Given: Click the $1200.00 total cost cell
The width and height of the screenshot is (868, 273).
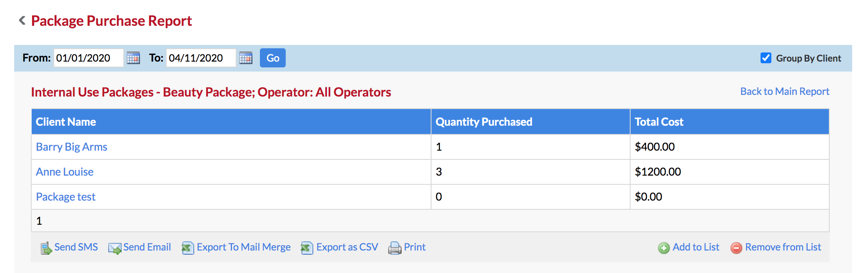Looking at the screenshot, I should pyautogui.click(x=730, y=172).
